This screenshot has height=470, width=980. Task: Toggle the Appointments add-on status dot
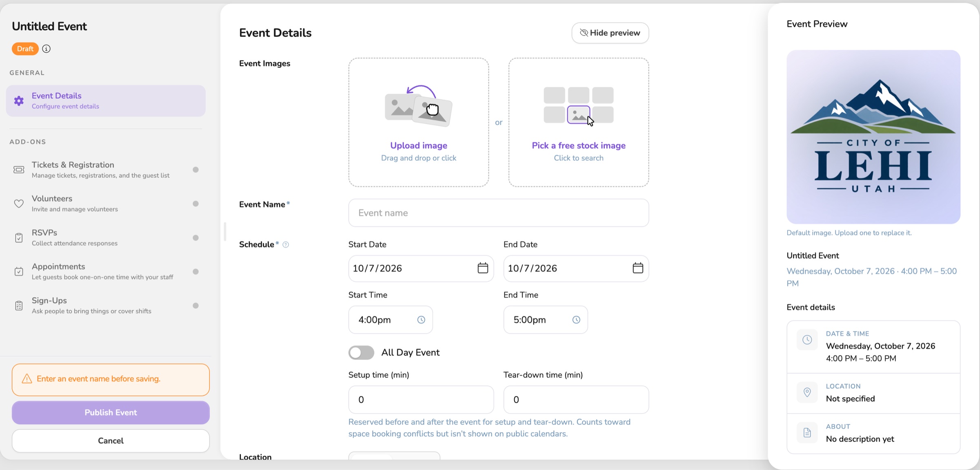(196, 271)
